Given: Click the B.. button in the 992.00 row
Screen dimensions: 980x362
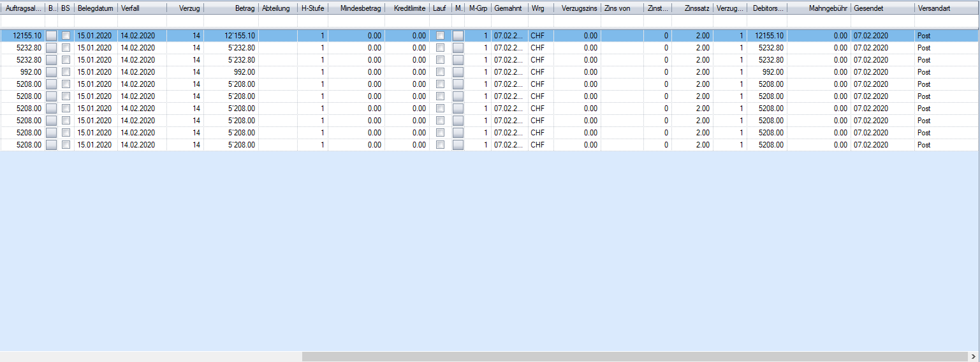Looking at the screenshot, I should click(52, 72).
